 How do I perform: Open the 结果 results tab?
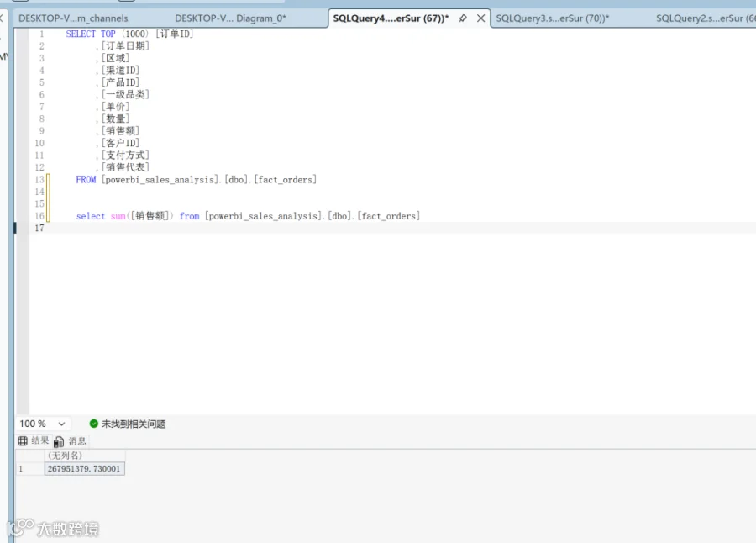34,440
